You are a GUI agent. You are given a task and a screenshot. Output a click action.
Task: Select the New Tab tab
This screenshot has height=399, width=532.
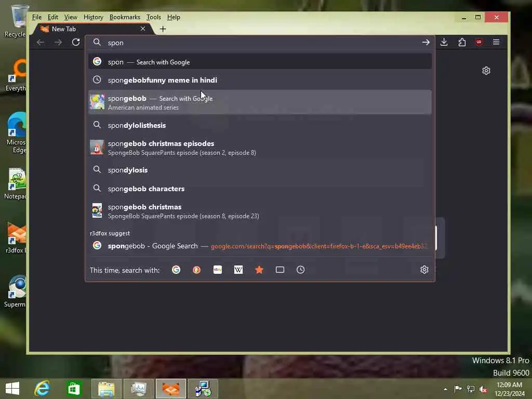tap(94, 29)
